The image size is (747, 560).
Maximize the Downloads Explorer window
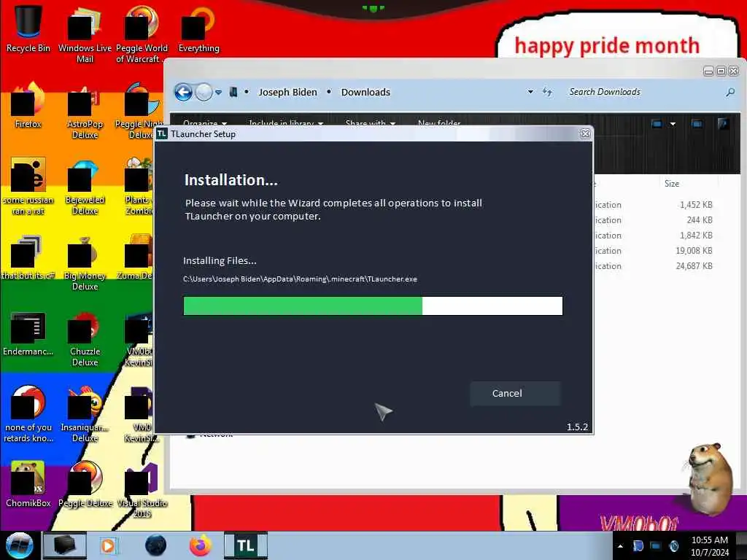coord(721,71)
